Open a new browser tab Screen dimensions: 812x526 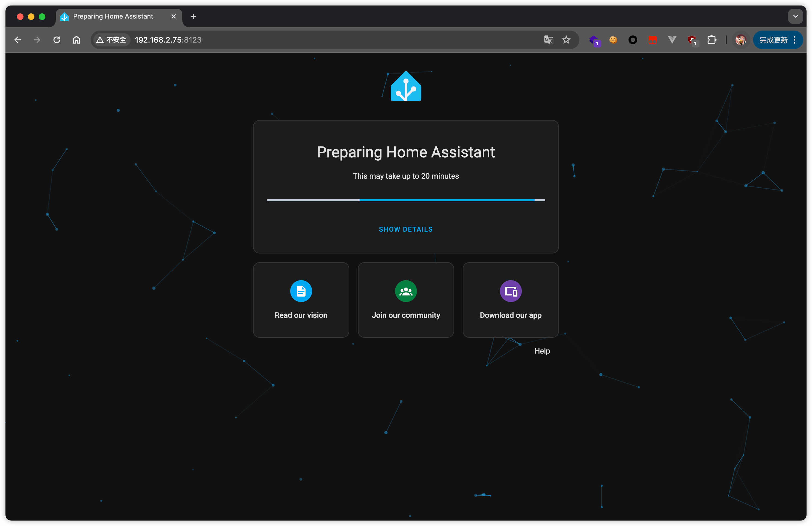[x=193, y=16]
